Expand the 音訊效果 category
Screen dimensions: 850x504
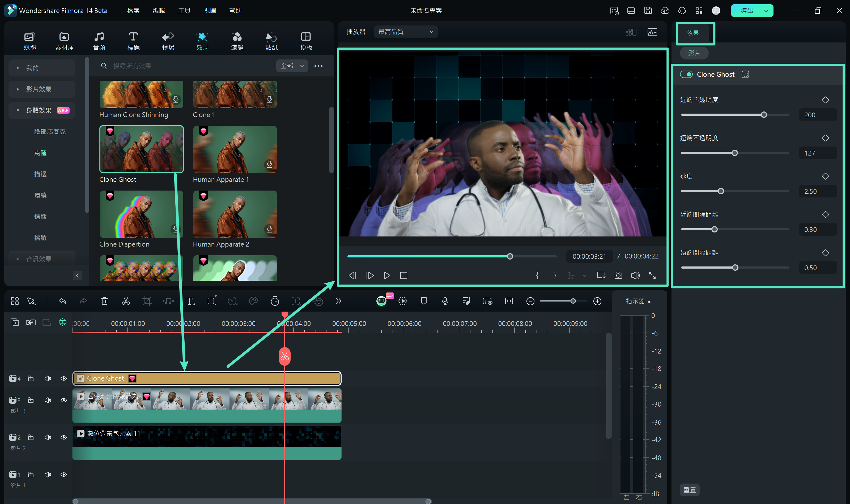point(42,258)
